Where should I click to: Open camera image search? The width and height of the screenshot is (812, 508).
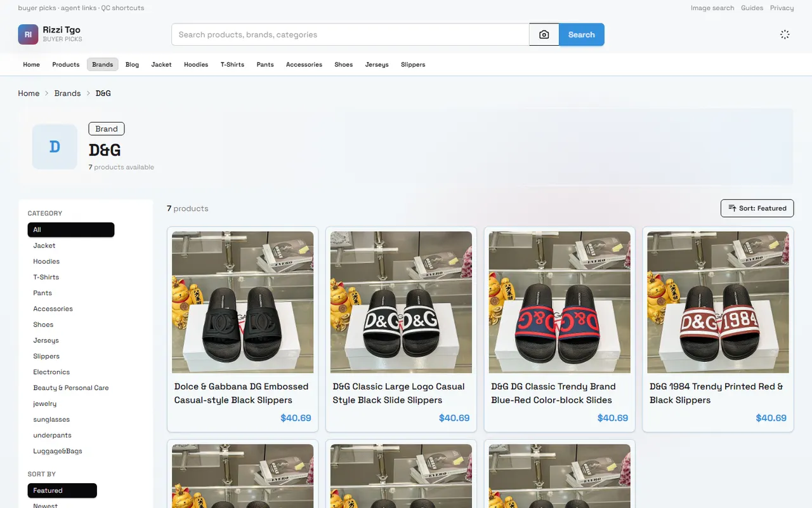544,35
